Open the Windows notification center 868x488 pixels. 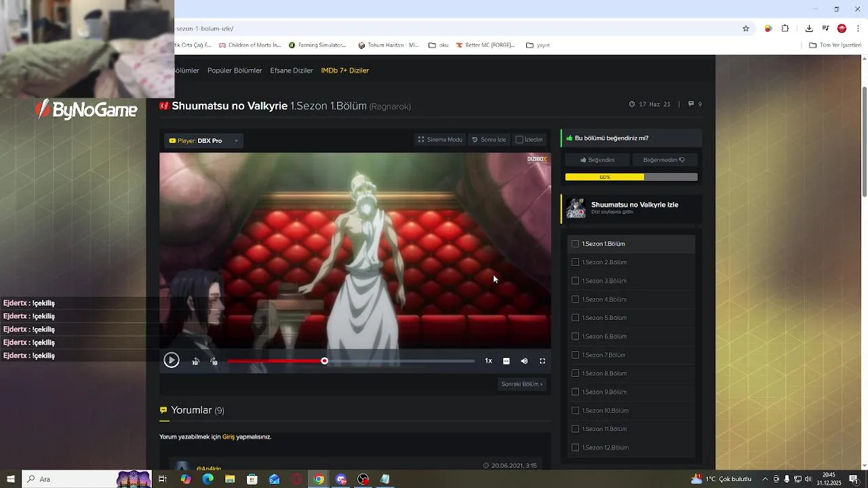click(x=854, y=479)
